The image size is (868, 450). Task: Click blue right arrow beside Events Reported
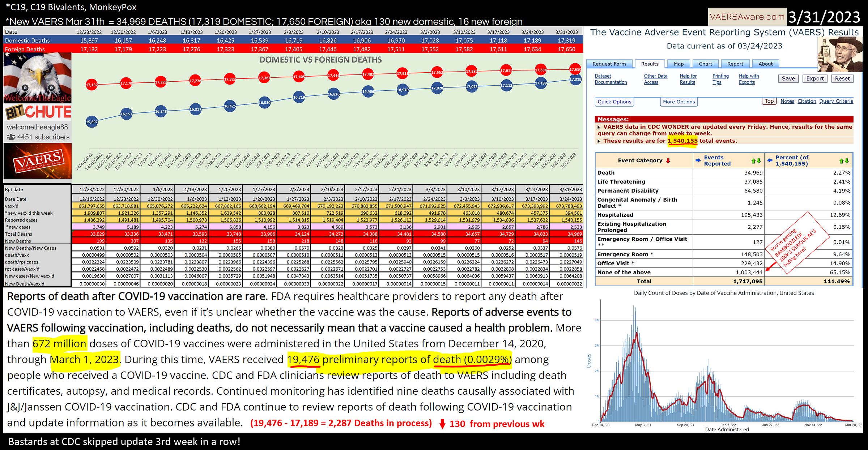698,161
